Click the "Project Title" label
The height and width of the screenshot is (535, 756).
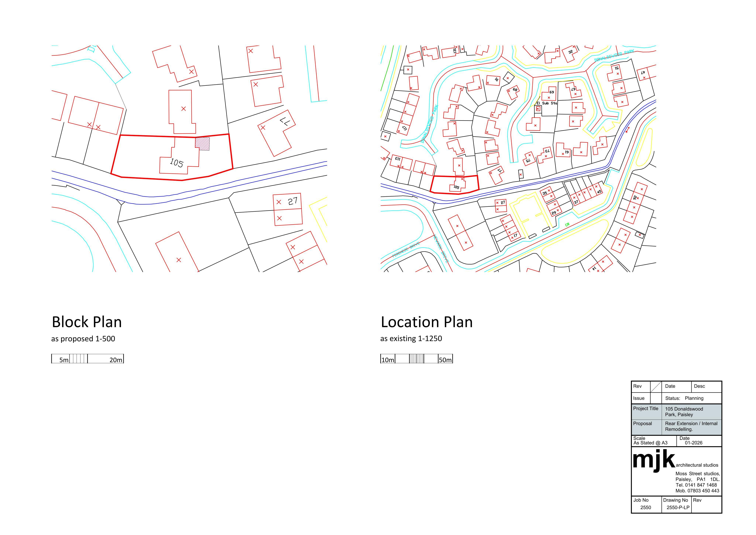click(646, 408)
